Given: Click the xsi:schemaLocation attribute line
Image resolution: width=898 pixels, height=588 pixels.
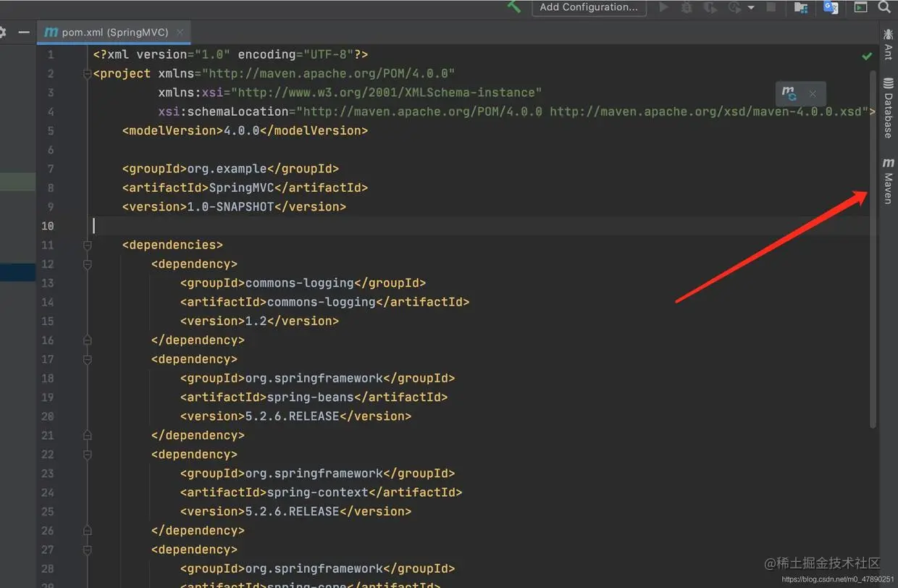Looking at the screenshot, I should coord(517,112).
